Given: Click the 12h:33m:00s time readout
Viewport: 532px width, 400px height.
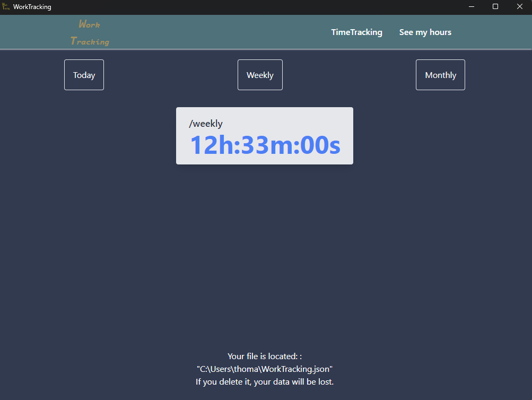Looking at the screenshot, I should point(264,144).
